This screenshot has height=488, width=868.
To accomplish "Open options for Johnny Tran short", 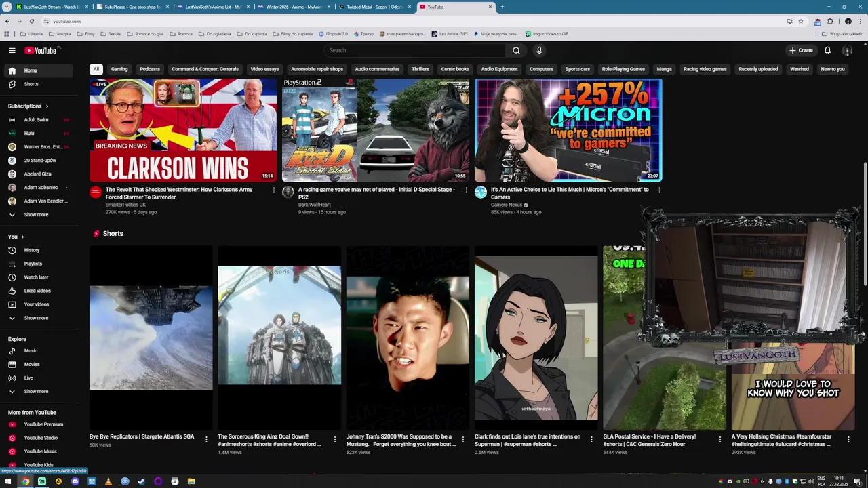I will 463,439.
